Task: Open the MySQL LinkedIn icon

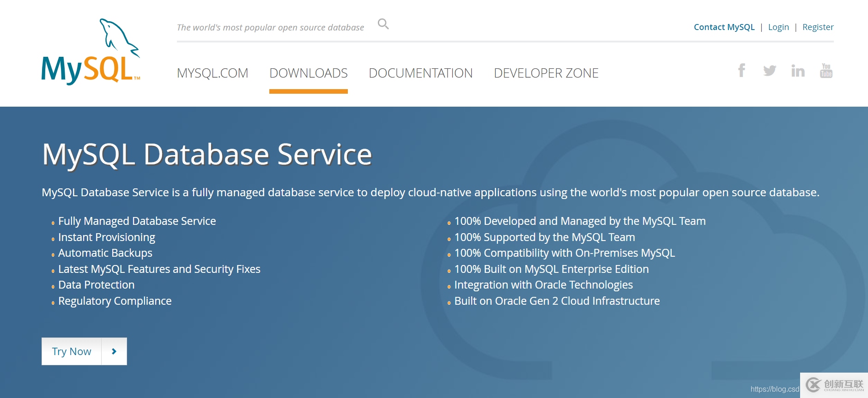Action: [798, 71]
